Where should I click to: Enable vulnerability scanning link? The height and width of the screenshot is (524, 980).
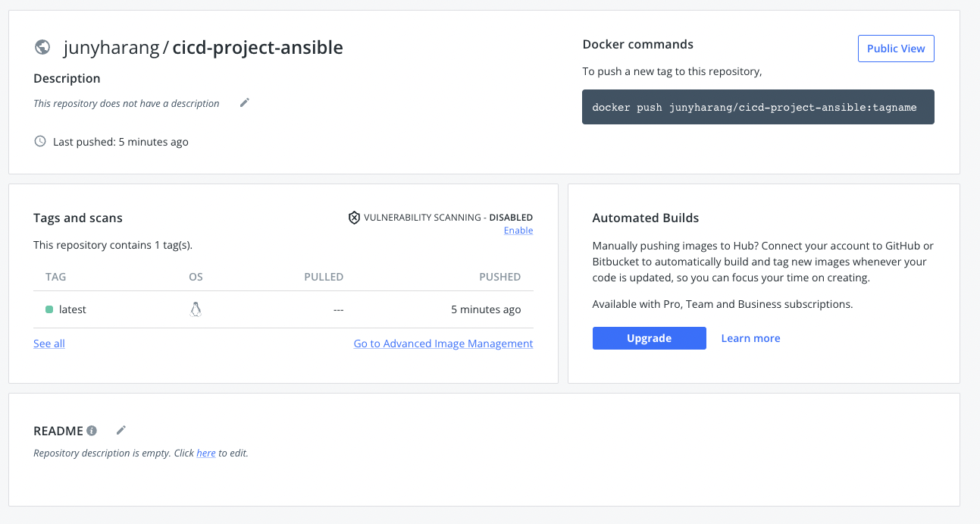tap(518, 231)
